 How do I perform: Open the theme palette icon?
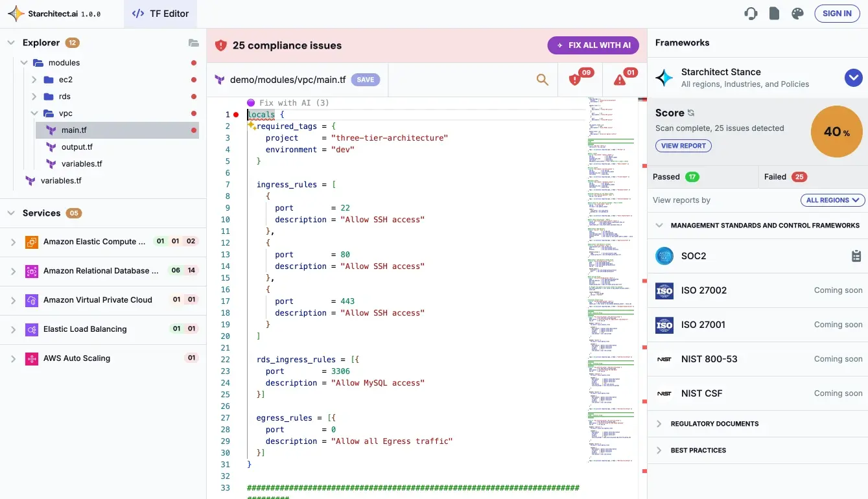click(797, 14)
